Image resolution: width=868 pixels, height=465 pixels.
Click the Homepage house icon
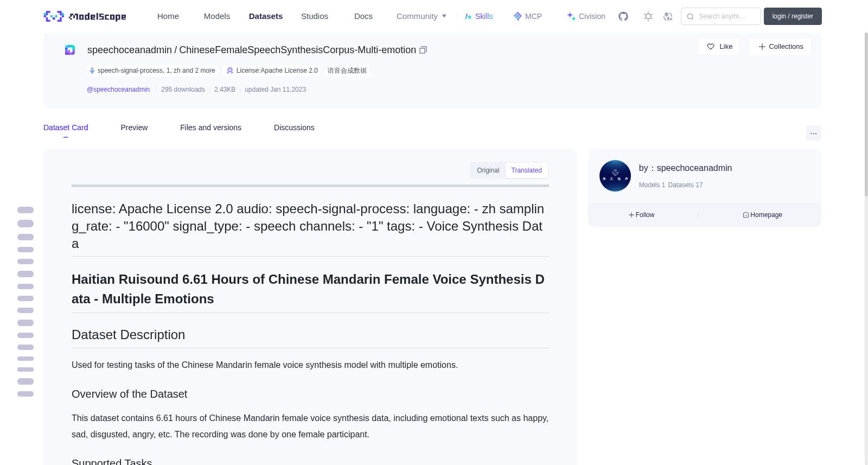coord(746,215)
